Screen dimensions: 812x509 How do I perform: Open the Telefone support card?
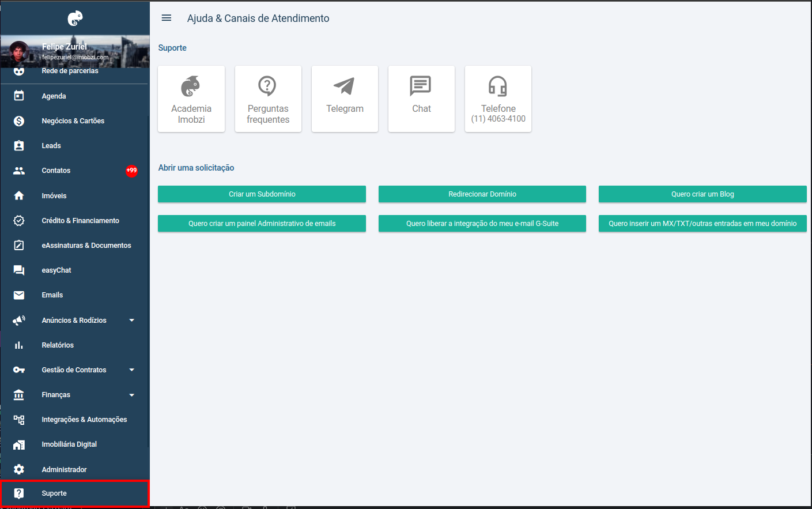(x=498, y=99)
